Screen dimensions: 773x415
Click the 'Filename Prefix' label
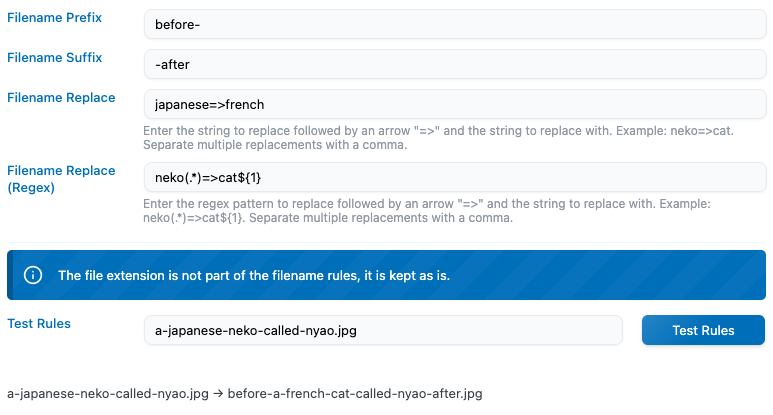click(x=54, y=18)
